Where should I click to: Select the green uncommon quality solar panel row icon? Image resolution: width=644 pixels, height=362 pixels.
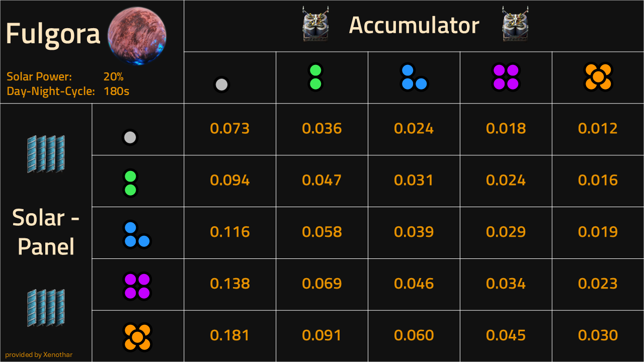[x=130, y=183]
